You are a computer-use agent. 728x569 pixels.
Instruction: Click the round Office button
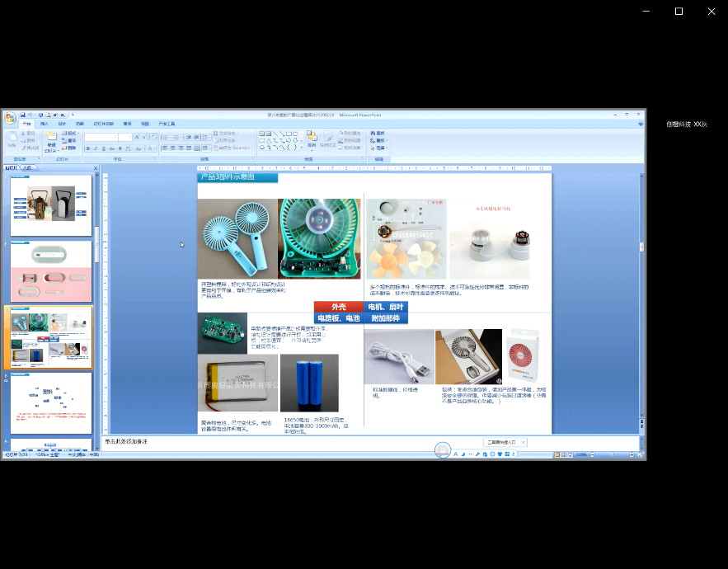[x=10, y=117]
